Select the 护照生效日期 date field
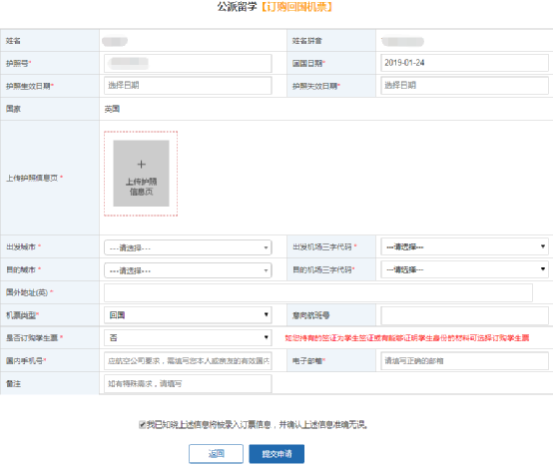The height and width of the screenshot is (466, 554). pyautogui.click(x=188, y=85)
